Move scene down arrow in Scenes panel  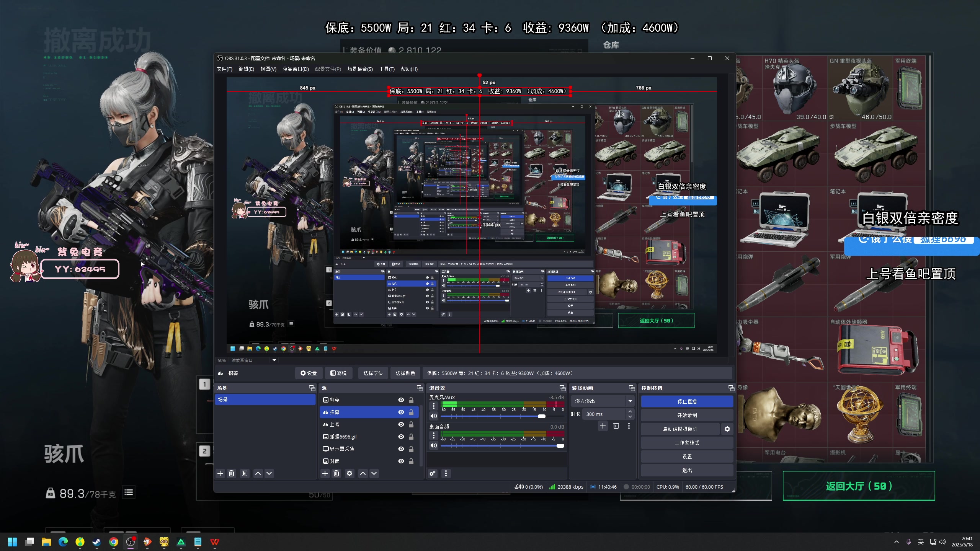pos(269,473)
